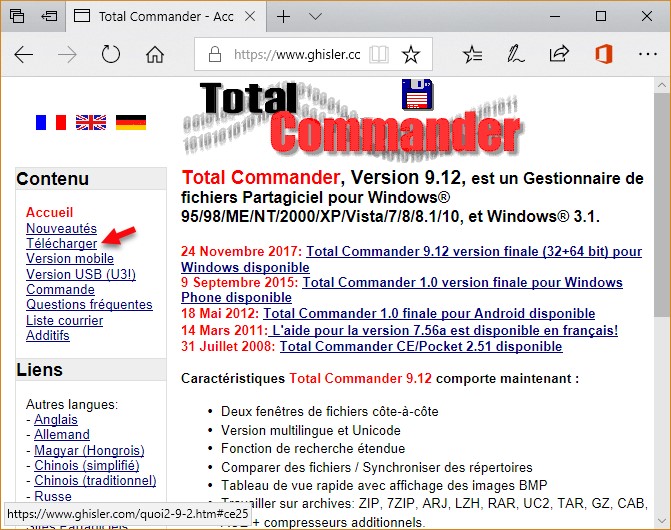This screenshot has height=530, width=671.
Task: Open the Settings and more ellipsis
Action: [647, 54]
